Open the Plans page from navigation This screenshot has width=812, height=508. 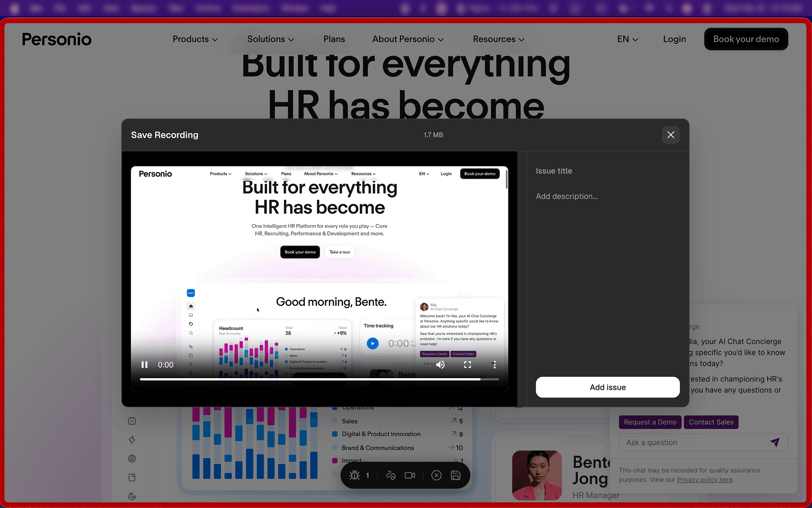pyautogui.click(x=334, y=39)
